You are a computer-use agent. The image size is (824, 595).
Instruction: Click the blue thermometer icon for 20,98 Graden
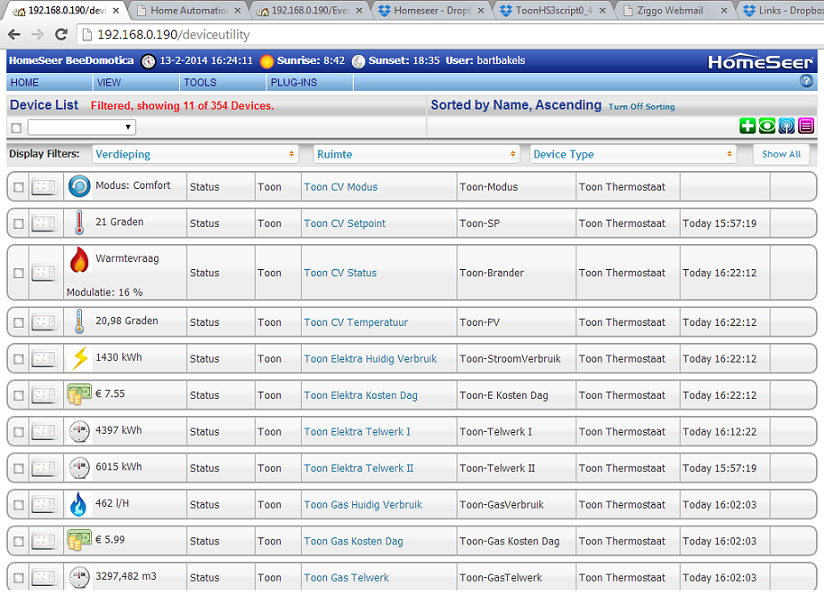[x=79, y=321]
